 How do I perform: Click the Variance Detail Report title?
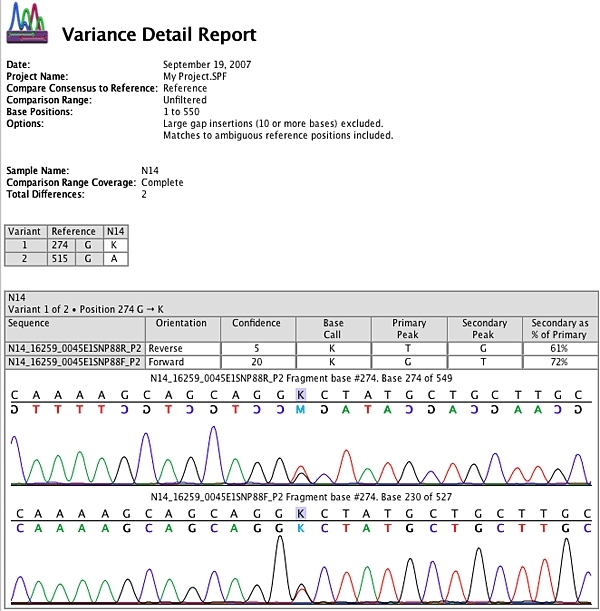(159, 34)
